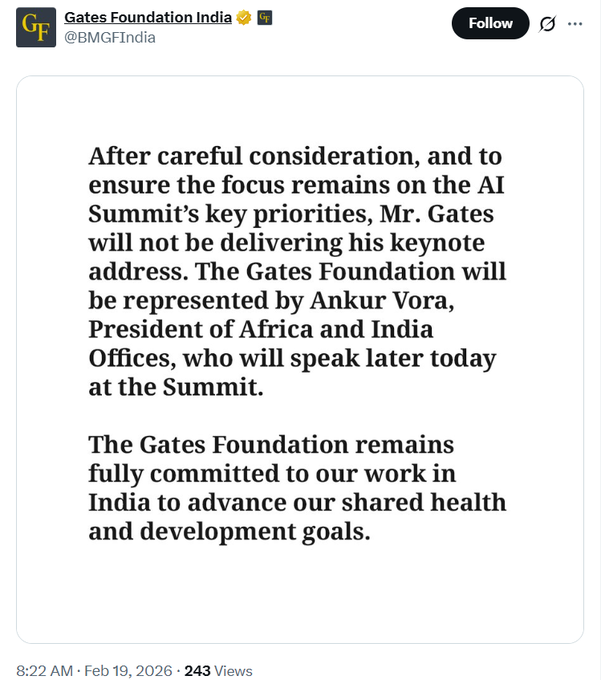Click 'at the Summit.' line in statement
Viewport: 601px width, 680px height.
tap(175, 388)
